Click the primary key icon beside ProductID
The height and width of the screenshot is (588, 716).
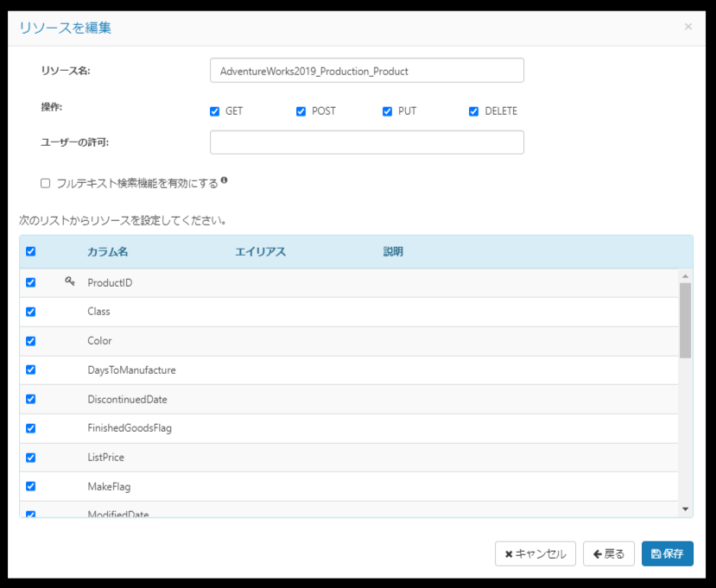pos(69,281)
